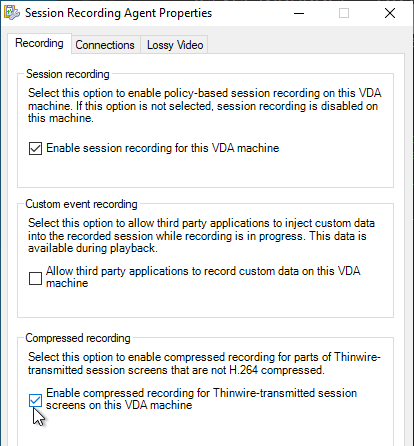The image size is (414, 446).
Task: Click the Session Recording Agent Properties title text
Action: tap(118, 13)
